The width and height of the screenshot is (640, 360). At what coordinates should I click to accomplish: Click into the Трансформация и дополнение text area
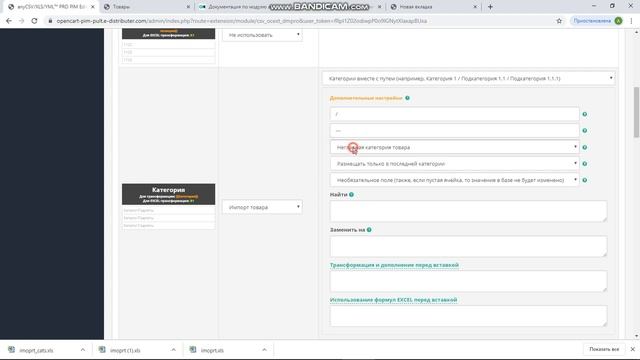tap(468, 281)
